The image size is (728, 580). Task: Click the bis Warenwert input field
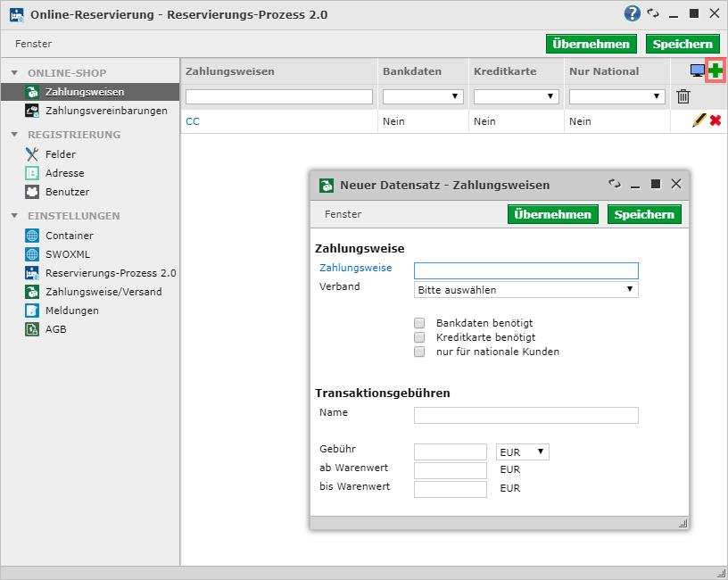point(451,489)
